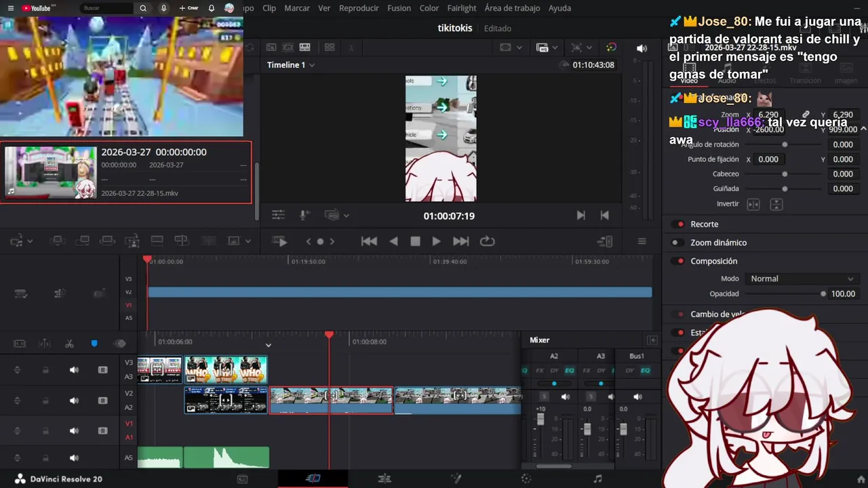Click the YouTube notifications bell
Viewport: 868px width, 488px height.
pyautogui.click(x=212, y=8)
